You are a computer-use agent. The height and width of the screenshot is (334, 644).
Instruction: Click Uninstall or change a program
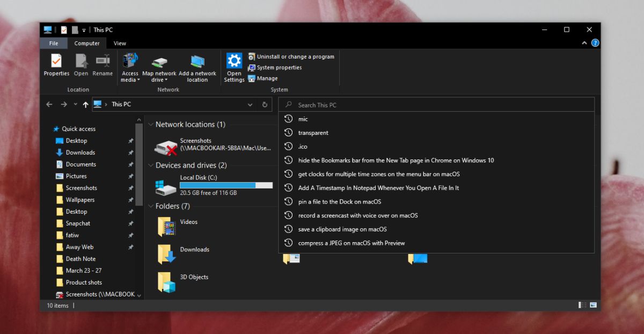click(x=291, y=56)
